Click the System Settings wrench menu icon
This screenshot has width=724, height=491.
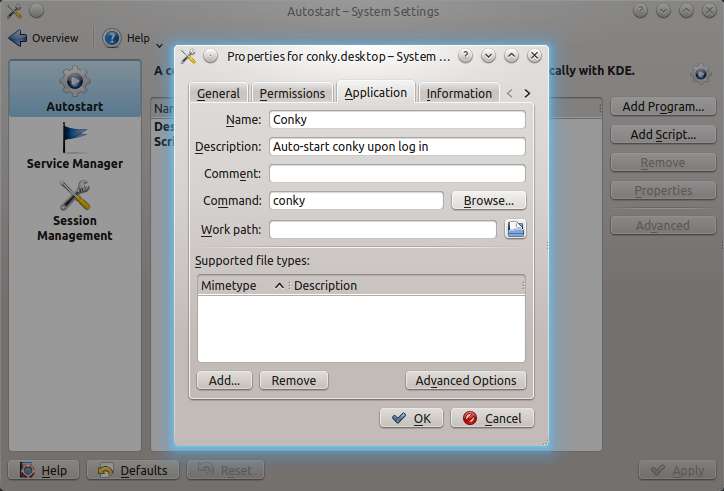[x=14, y=11]
